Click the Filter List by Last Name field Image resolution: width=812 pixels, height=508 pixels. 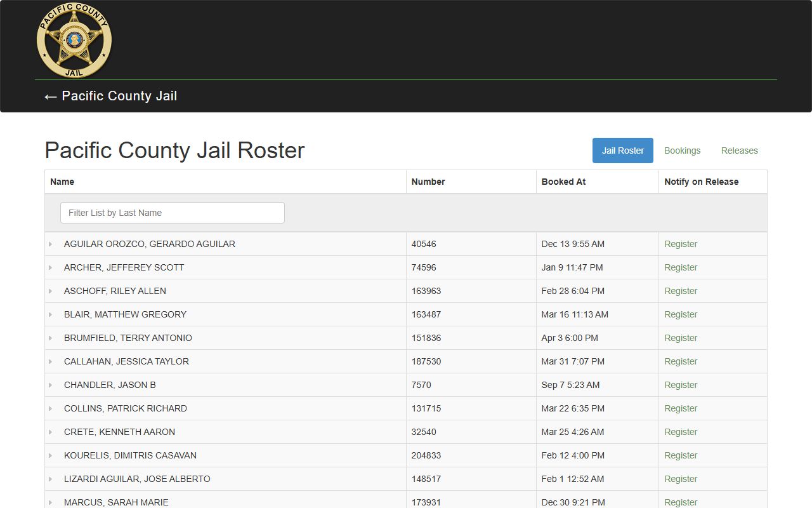click(x=172, y=213)
